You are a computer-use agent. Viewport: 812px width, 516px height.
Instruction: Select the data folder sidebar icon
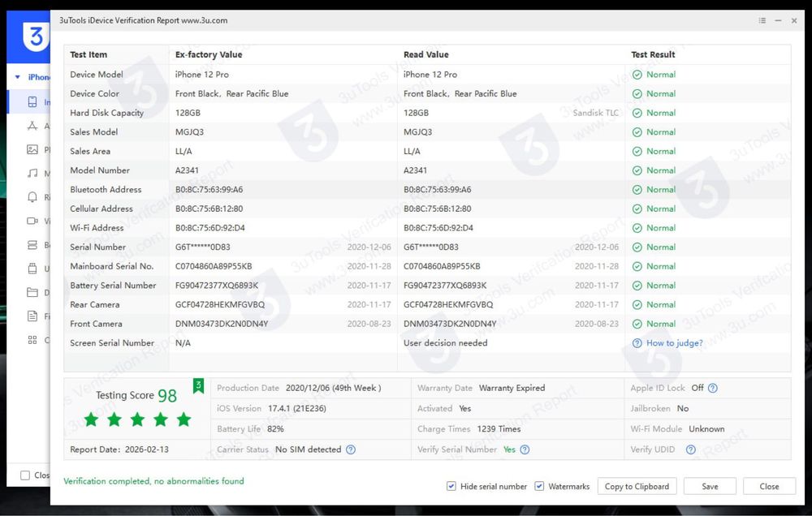coord(32,292)
